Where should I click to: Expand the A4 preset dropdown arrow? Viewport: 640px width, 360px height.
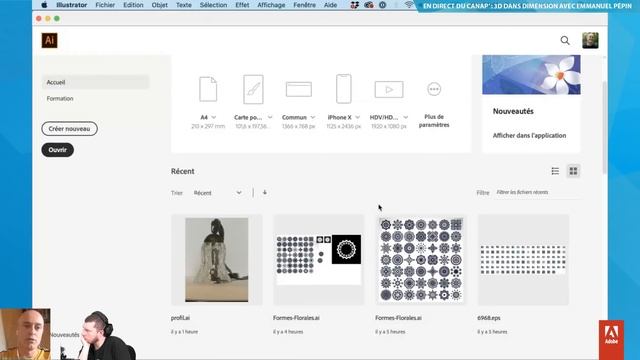(213, 118)
